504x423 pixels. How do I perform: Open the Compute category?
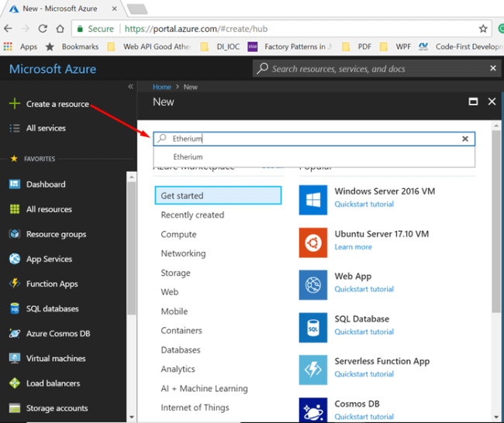point(178,234)
